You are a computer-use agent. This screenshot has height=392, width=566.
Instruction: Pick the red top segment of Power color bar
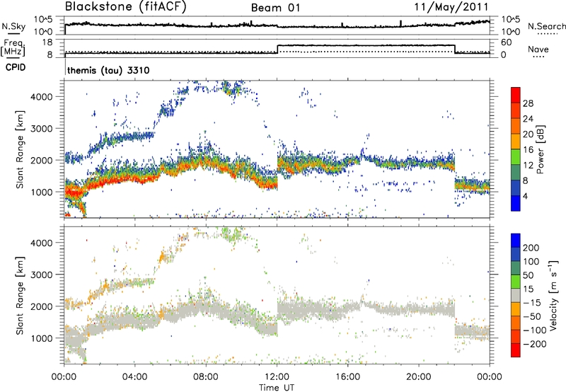516,95
